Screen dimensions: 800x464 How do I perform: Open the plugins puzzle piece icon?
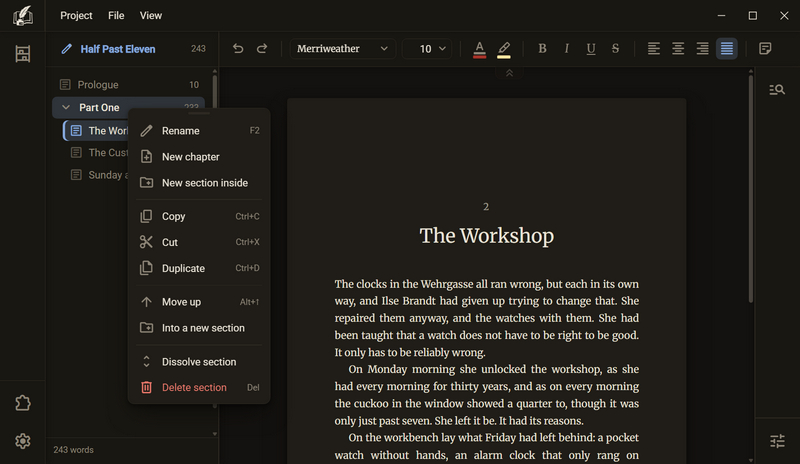(x=22, y=403)
